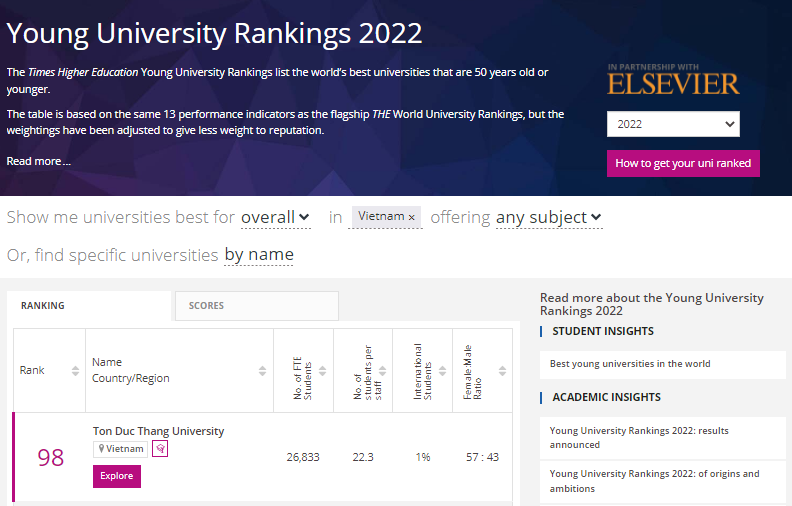
Task: Open the 2022 year dropdown
Action: (x=673, y=124)
